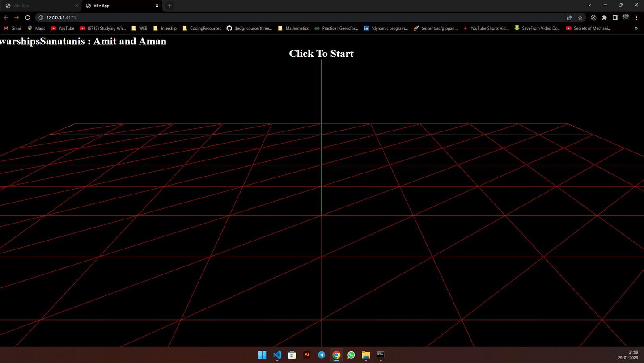Open the LinkedIn "dynamic program..." bookmark
Image resolution: width=644 pixels, height=363 pixels.
click(386, 28)
